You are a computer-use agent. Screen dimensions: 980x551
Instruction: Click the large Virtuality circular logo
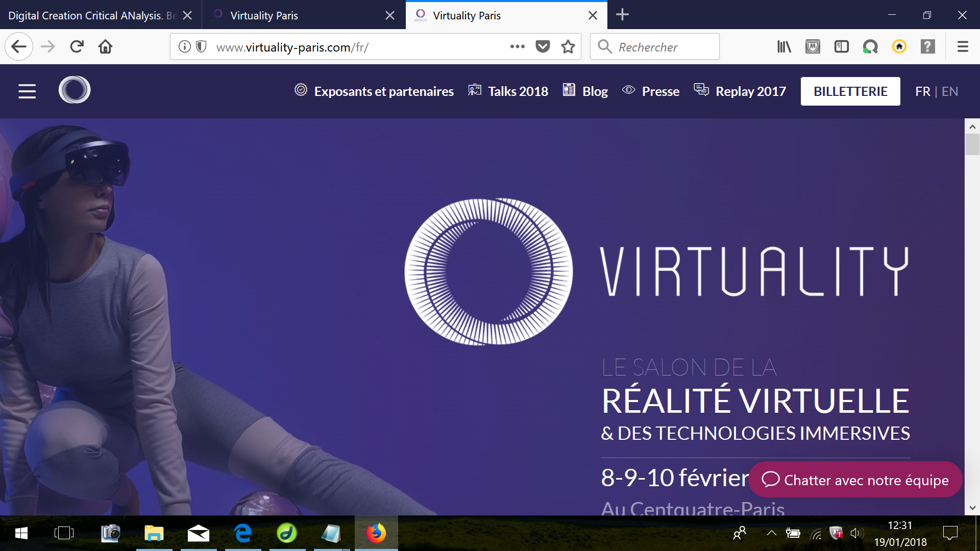(488, 272)
